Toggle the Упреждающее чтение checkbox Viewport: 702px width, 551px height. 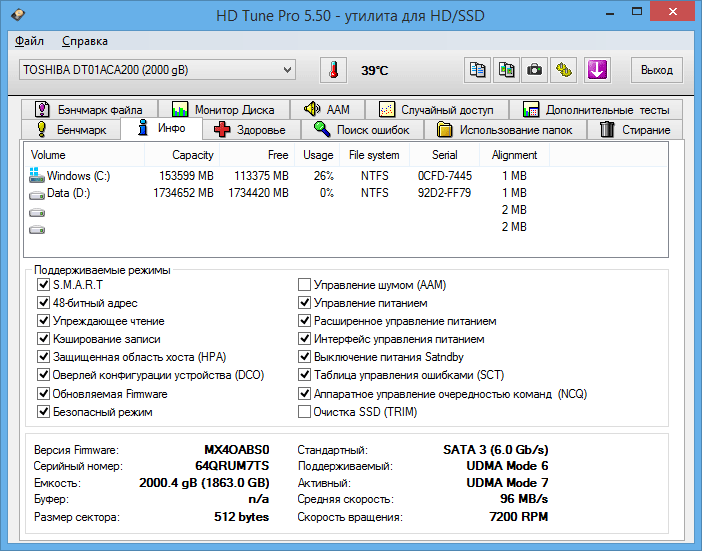[x=43, y=320]
